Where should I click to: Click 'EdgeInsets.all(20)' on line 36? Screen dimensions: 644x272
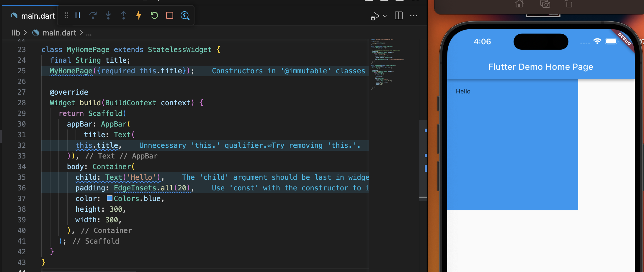152,188
